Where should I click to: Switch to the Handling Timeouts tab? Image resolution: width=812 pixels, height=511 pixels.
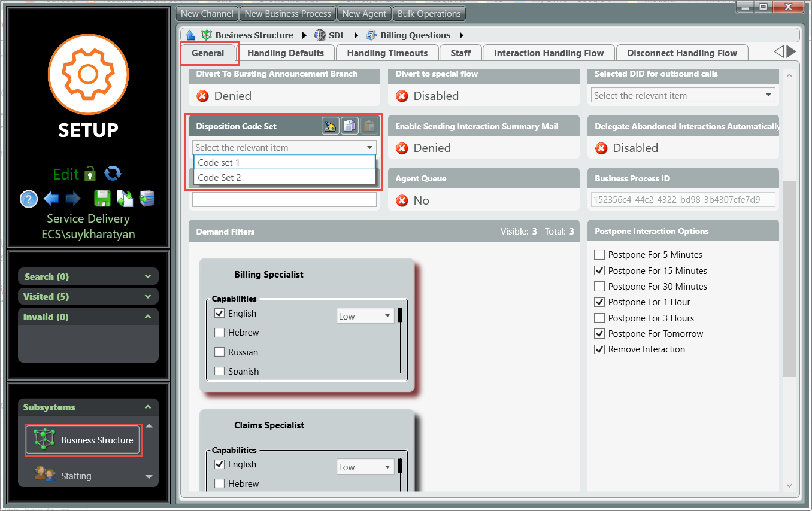(387, 53)
